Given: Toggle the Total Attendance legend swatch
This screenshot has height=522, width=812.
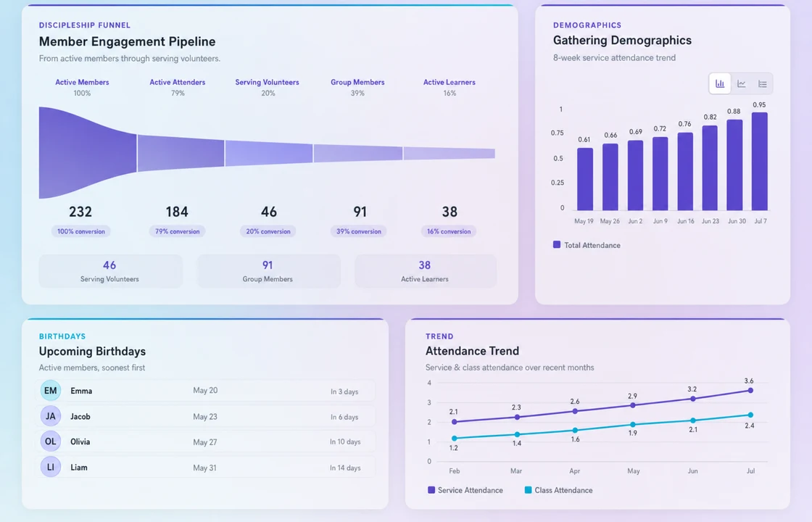Looking at the screenshot, I should coord(557,244).
